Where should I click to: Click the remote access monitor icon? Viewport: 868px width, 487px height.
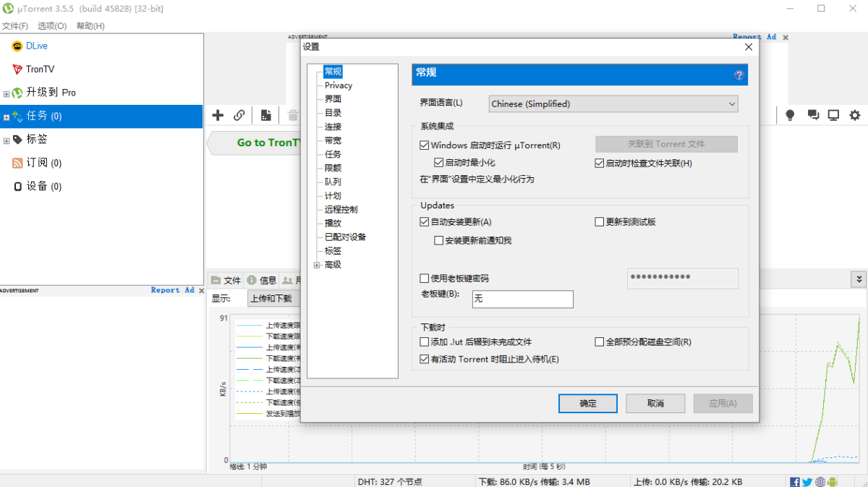coord(833,114)
